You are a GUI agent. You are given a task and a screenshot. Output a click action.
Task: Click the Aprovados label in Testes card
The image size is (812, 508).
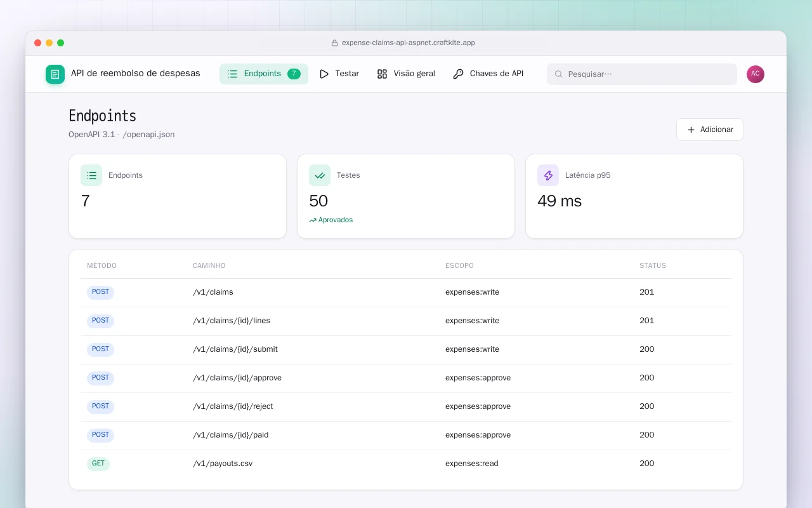pos(336,220)
